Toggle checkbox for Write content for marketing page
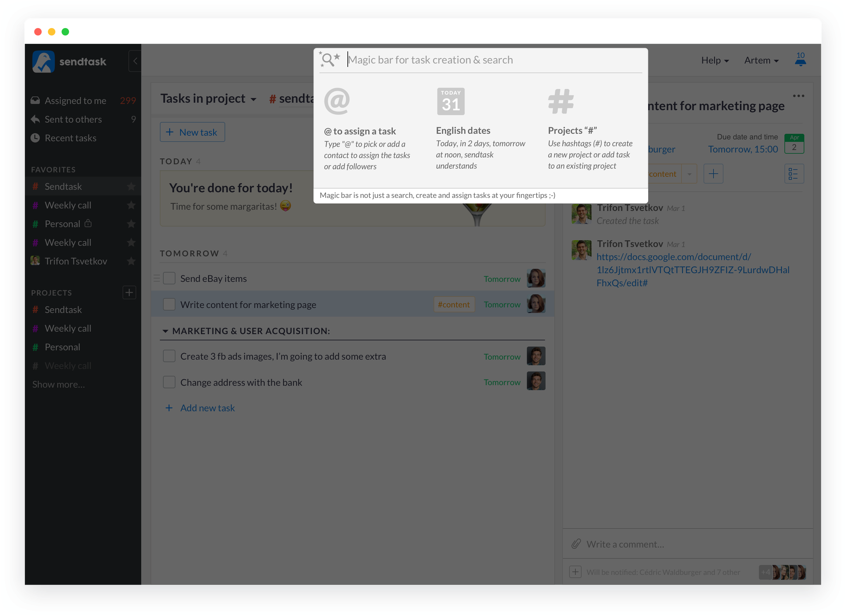The image size is (846, 616). (x=169, y=304)
